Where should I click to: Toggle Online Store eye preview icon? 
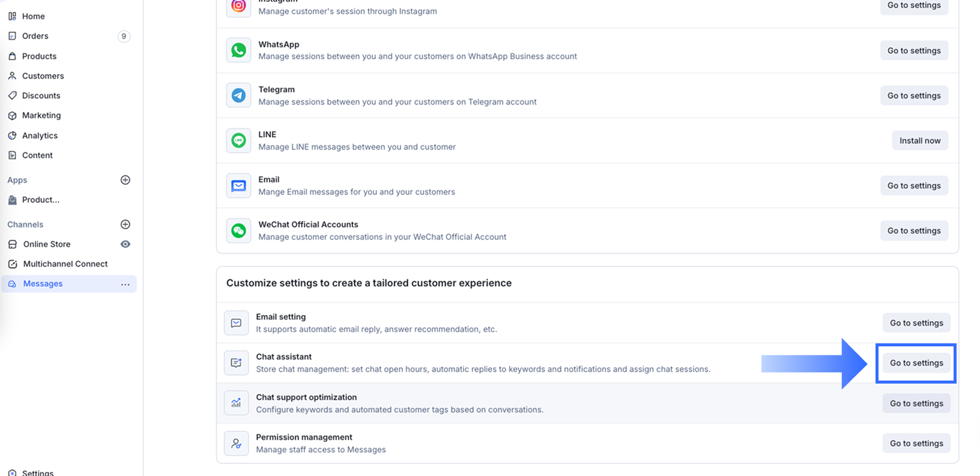click(126, 244)
